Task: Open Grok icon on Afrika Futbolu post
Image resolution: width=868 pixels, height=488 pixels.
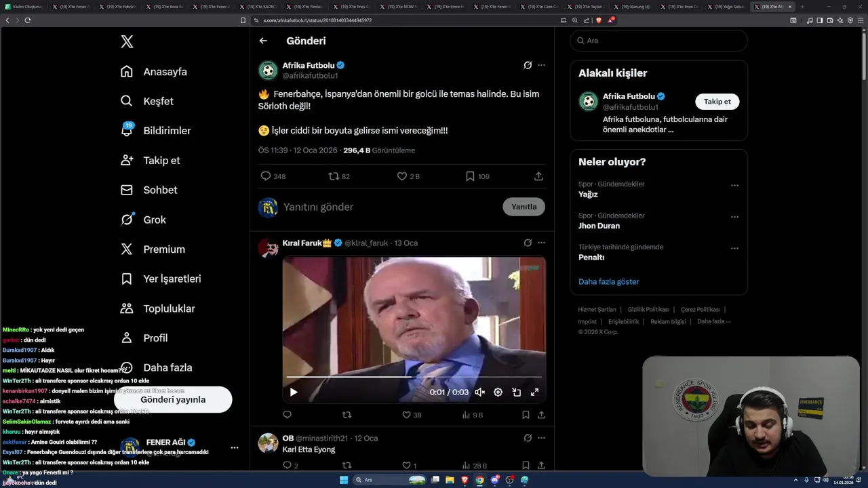Action: (x=528, y=65)
